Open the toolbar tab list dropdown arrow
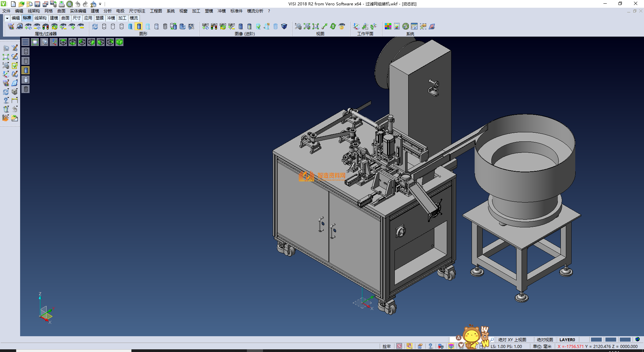The height and width of the screenshot is (352, 644). click(7, 18)
